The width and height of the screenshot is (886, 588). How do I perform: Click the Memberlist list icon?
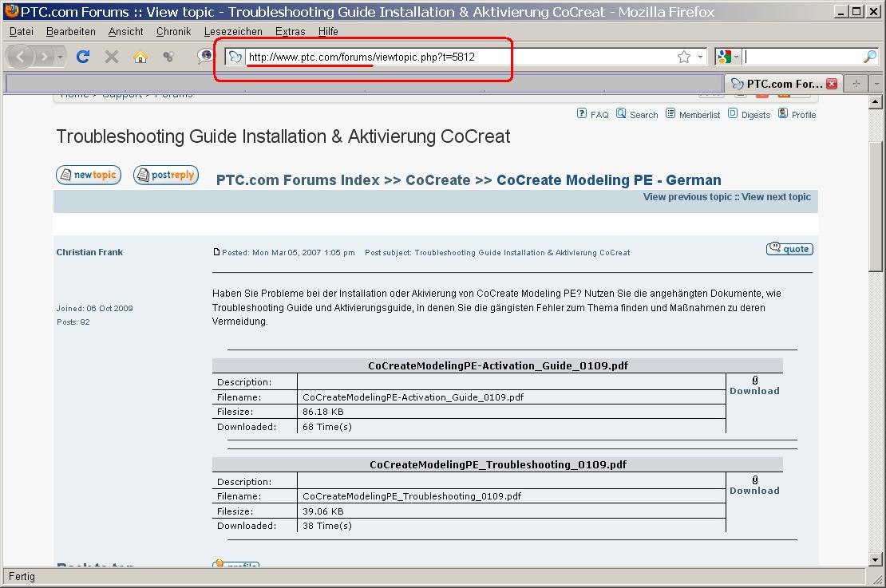[x=670, y=113]
